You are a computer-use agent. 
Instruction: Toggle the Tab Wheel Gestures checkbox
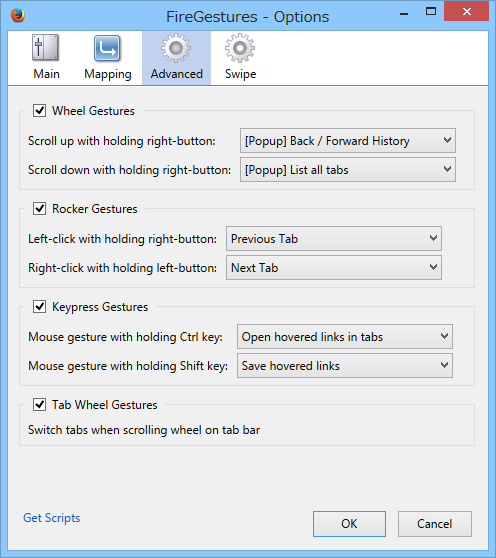(x=39, y=405)
